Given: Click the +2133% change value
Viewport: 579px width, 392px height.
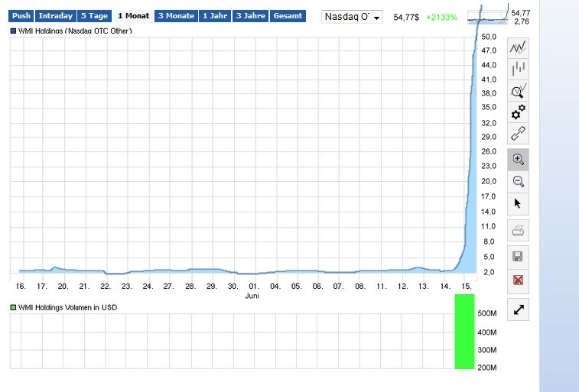Looking at the screenshot, I should [441, 18].
